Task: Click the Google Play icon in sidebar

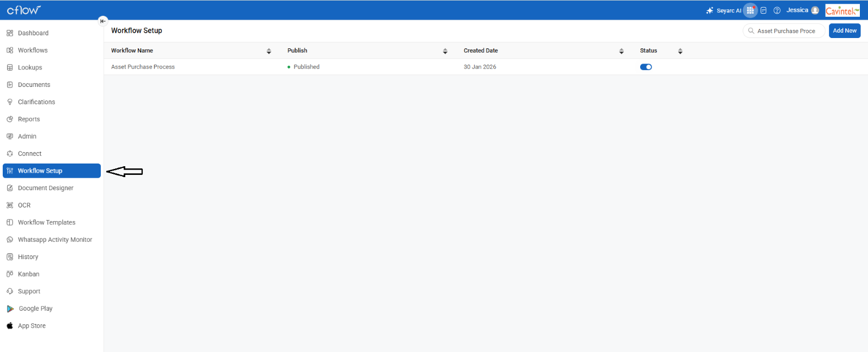Action: point(10,309)
